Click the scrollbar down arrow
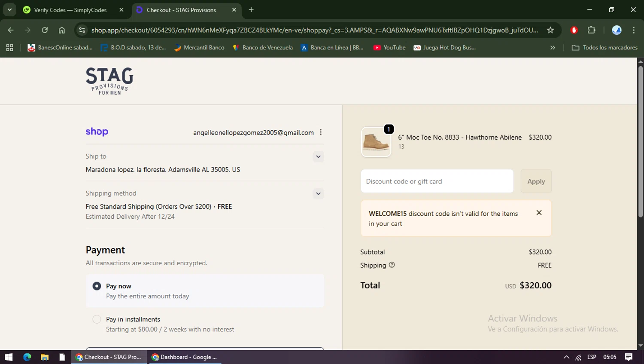 tap(641, 346)
